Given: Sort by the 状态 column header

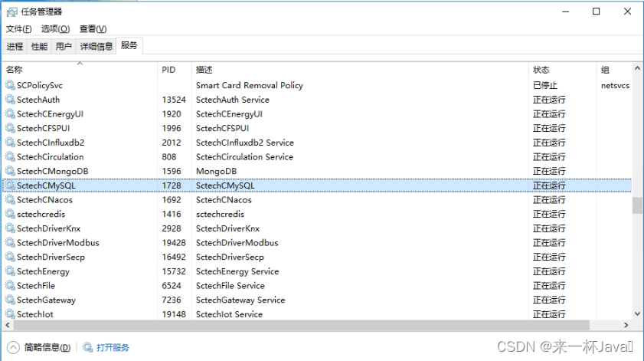Looking at the screenshot, I should tap(562, 70).
